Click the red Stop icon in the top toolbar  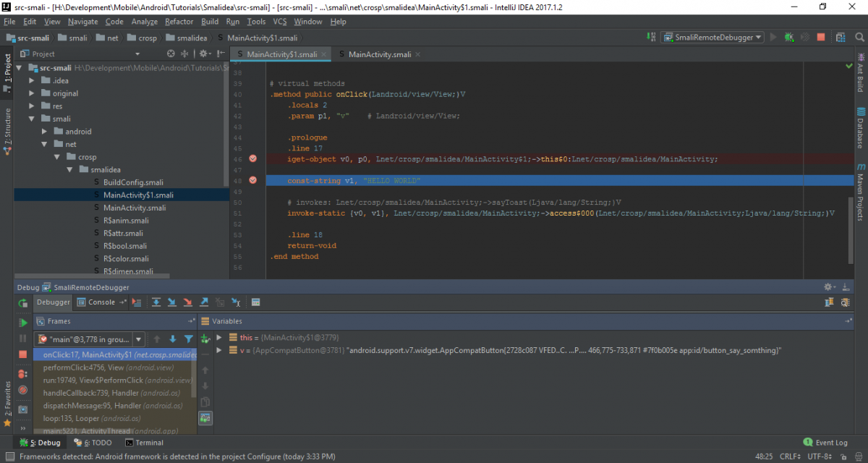821,37
